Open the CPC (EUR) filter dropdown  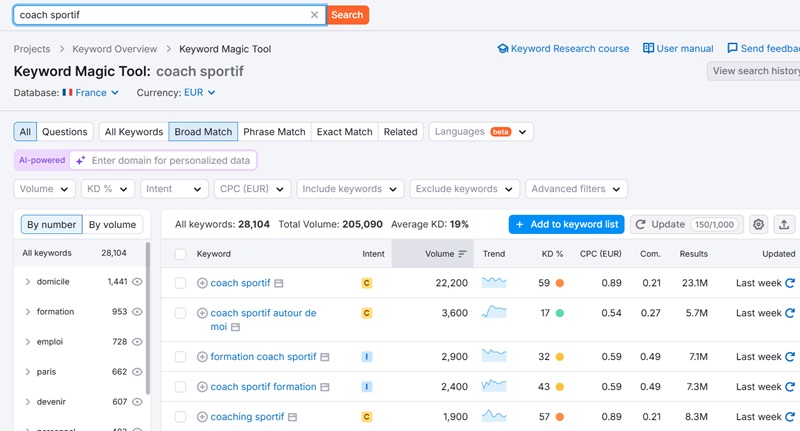(x=252, y=189)
